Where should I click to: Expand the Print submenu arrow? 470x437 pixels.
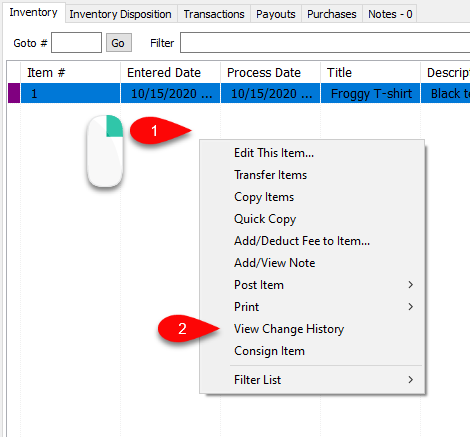[411, 307]
